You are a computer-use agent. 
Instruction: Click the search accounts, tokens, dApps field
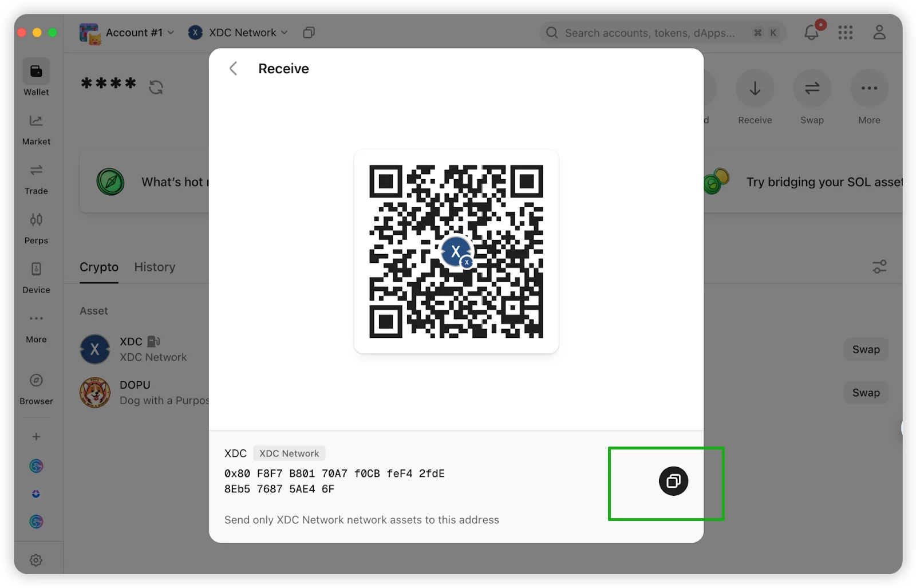point(650,33)
